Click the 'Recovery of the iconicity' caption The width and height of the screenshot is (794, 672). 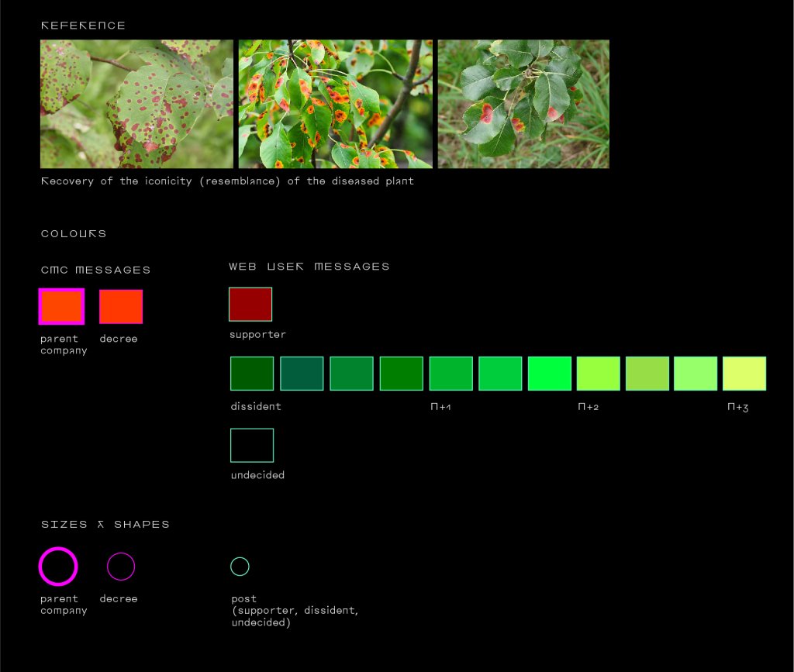tap(227, 181)
